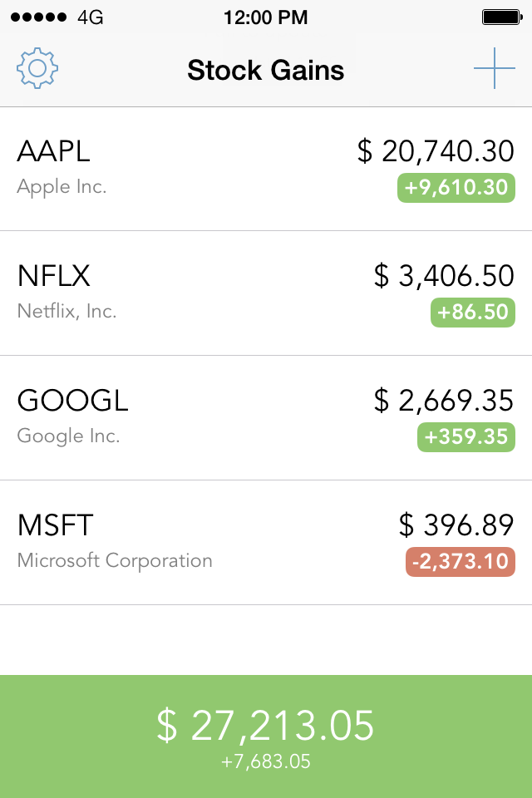
Task: Tap the +7,683.05 total gain text
Action: click(266, 761)
